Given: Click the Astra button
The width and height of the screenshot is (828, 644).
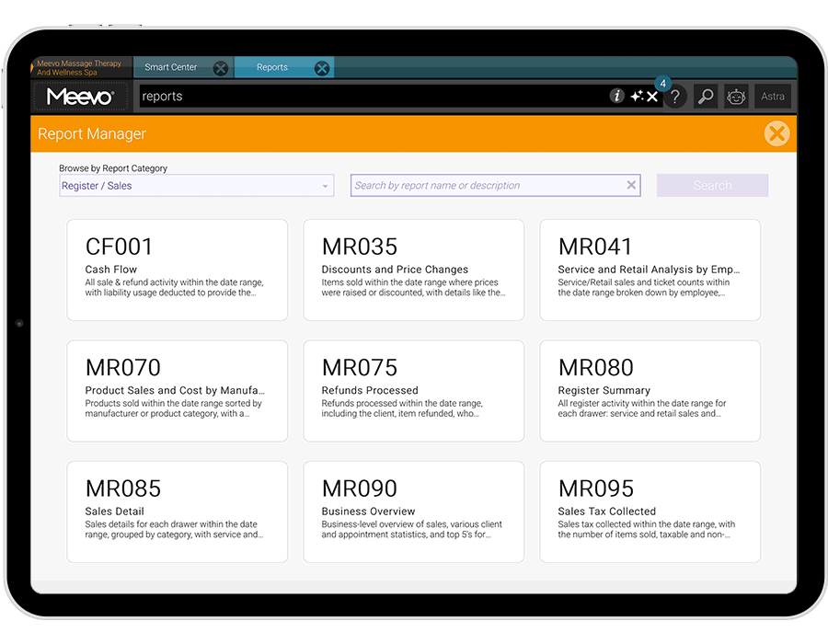Looking at the screenshot, I should pyautogui.click(x=773, y=97).
